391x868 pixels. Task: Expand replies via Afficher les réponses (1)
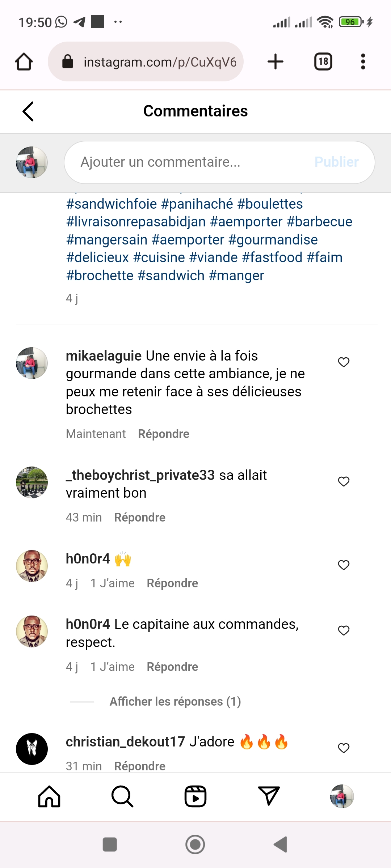tap(175, 702)
